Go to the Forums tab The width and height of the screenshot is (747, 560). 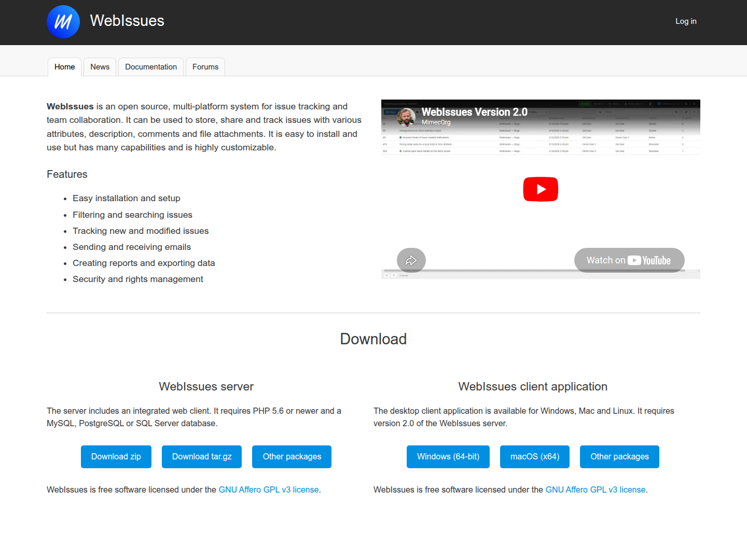205,67
